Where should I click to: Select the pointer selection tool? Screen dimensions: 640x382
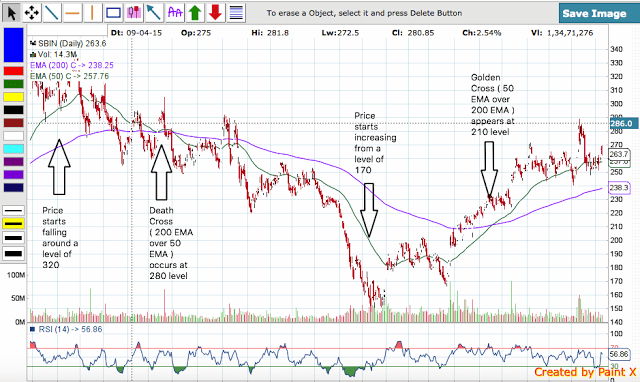11,13
